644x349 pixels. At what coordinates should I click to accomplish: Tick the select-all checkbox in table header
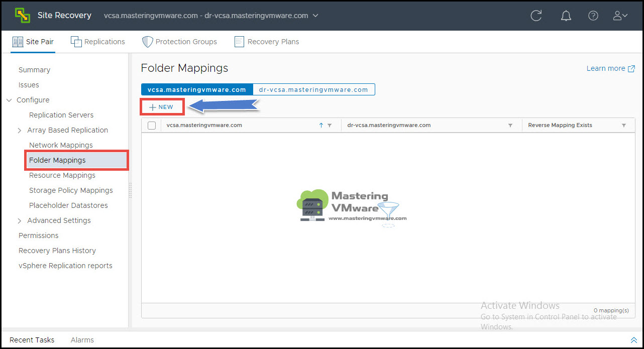pos(152,126)
